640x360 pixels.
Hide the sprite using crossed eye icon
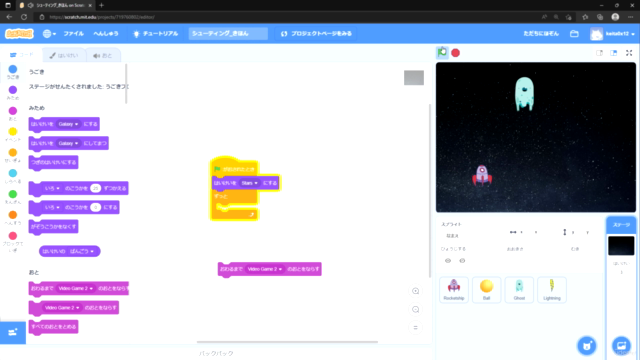point(462,261)
